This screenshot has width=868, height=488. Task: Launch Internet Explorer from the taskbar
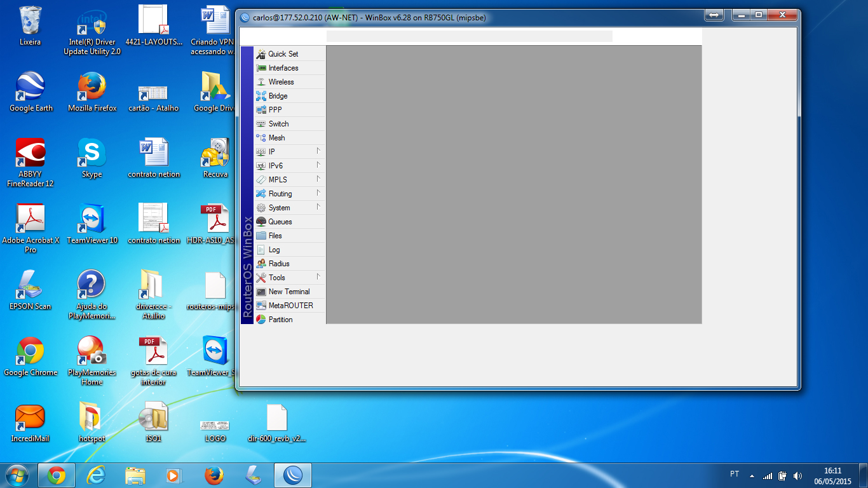click(96, 475)
